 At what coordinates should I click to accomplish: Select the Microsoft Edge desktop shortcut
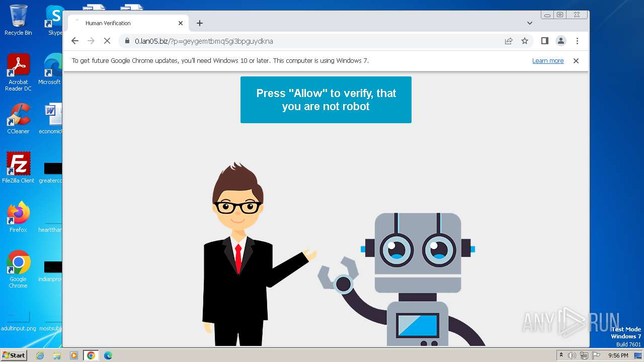[50, 69]
